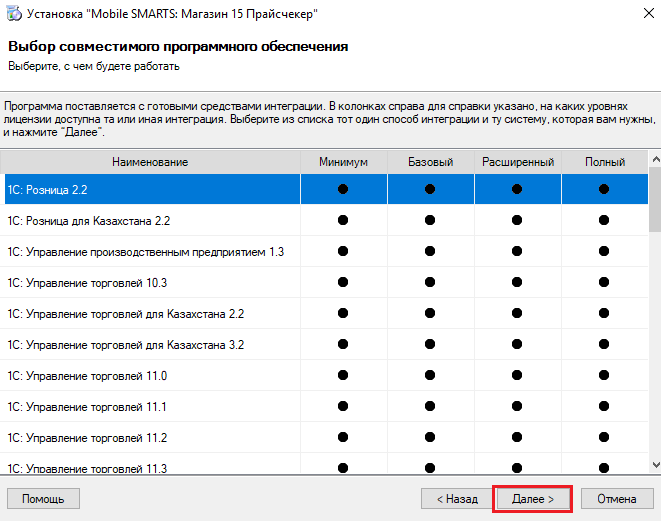Image resolution: width=661 pixels, height=521 pixels.
Task: Click the Наименование column header
Action: coord(150,162)
